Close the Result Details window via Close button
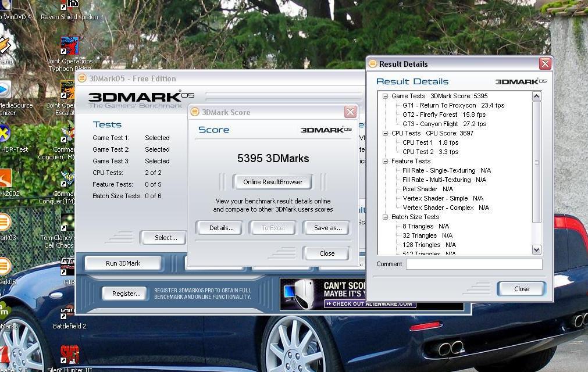Viewport: 588px width, 372px height. pos(521,289)
